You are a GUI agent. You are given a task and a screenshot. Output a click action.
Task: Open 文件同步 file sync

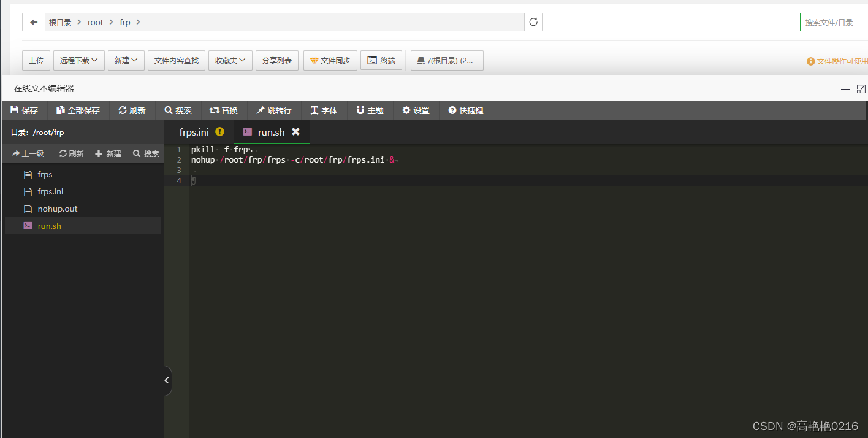coord(330,60)
